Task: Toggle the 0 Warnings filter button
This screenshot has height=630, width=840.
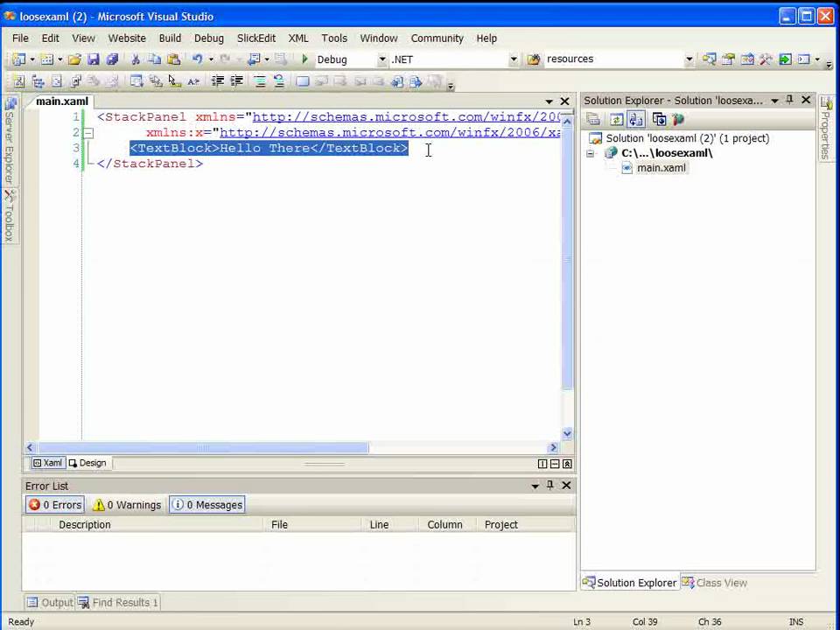Action: click(126, 505)
